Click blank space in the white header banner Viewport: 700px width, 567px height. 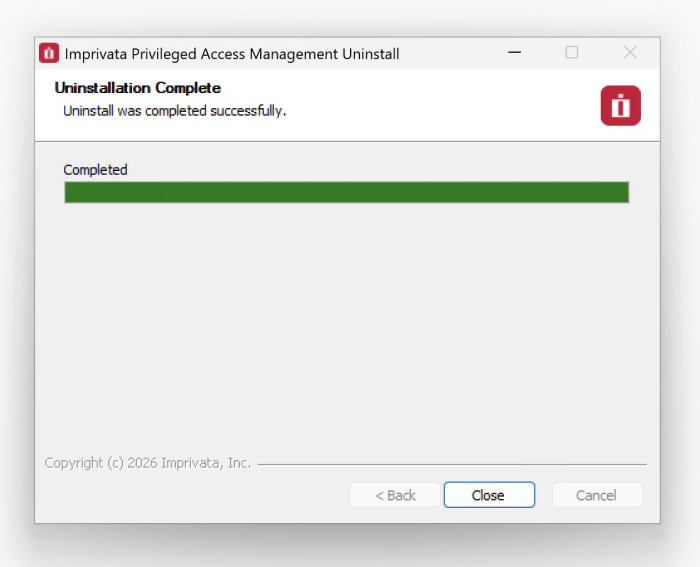pos(440,105)
